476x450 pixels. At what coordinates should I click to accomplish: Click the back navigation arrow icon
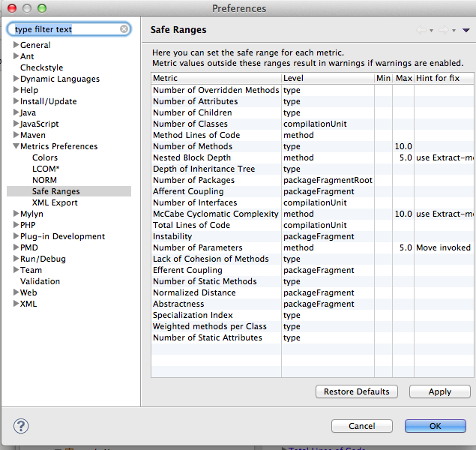[x=421, y=30]
